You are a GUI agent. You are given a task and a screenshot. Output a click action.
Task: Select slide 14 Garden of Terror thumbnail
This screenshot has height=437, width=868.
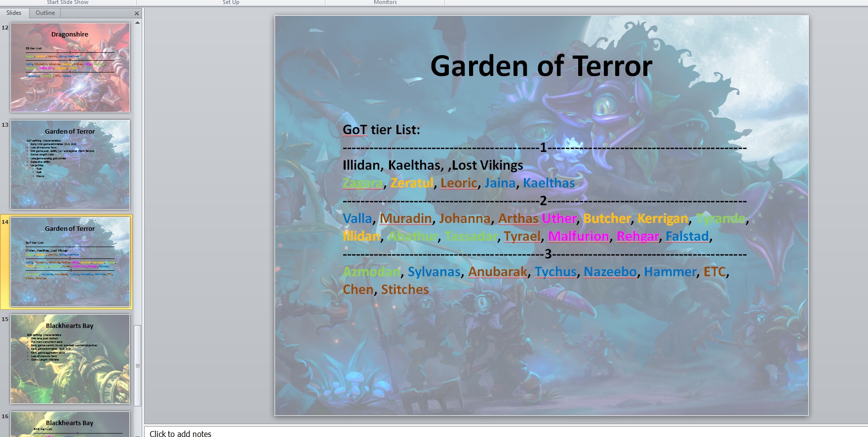click(70, 262)
